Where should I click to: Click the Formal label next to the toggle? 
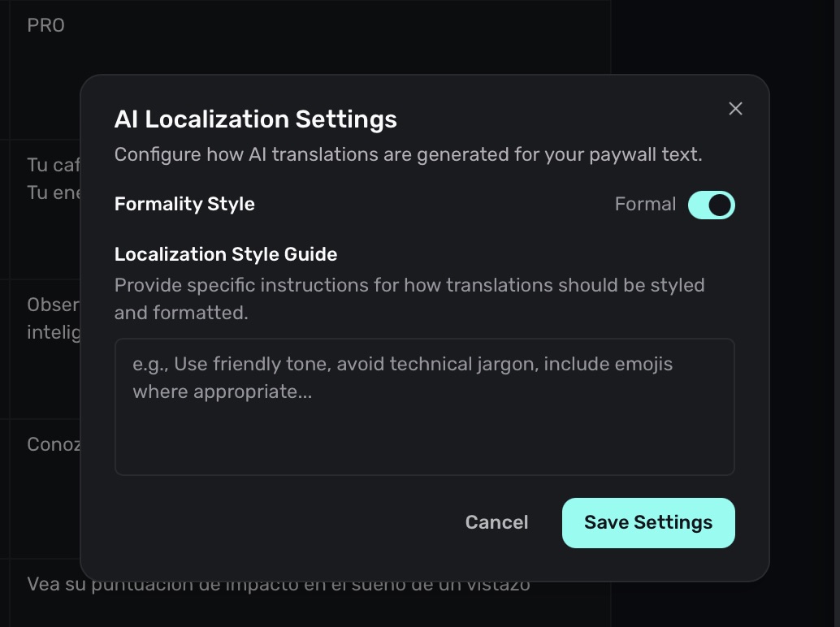[645, 204]
